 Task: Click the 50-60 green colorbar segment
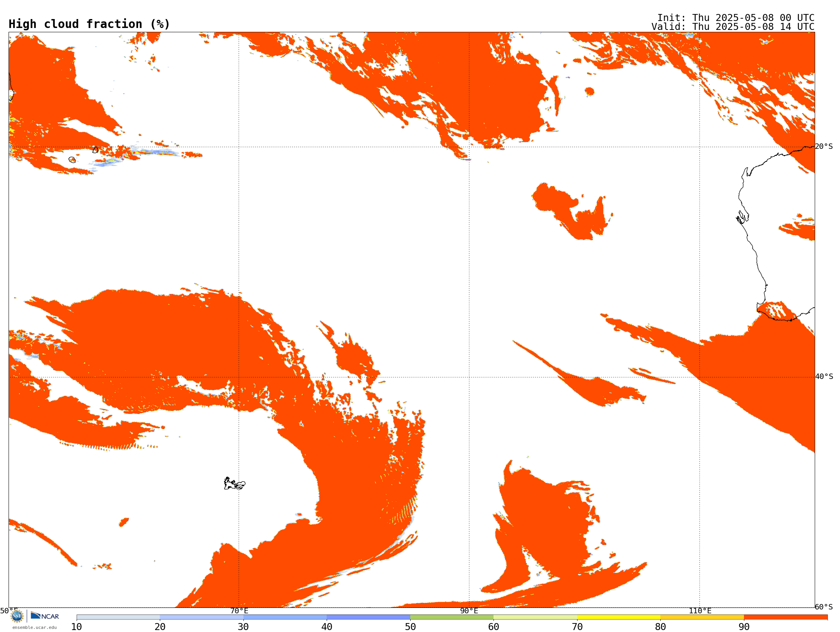tap(452, 617)
